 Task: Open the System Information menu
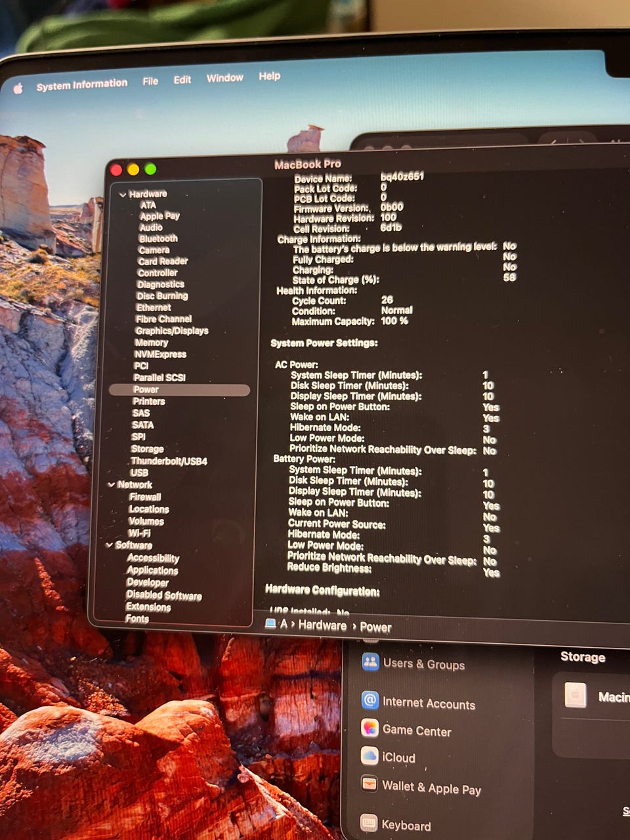[82, 85]
